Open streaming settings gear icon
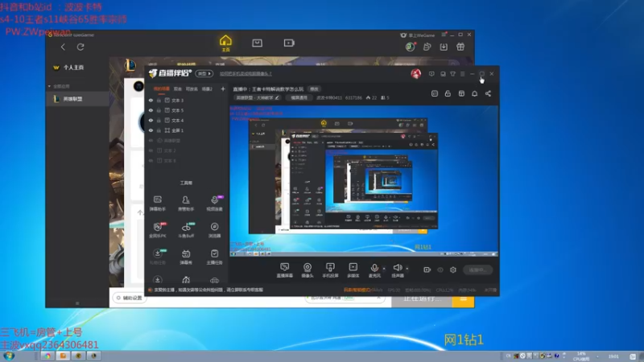644x362 pixels. click(x=453, y=269)
